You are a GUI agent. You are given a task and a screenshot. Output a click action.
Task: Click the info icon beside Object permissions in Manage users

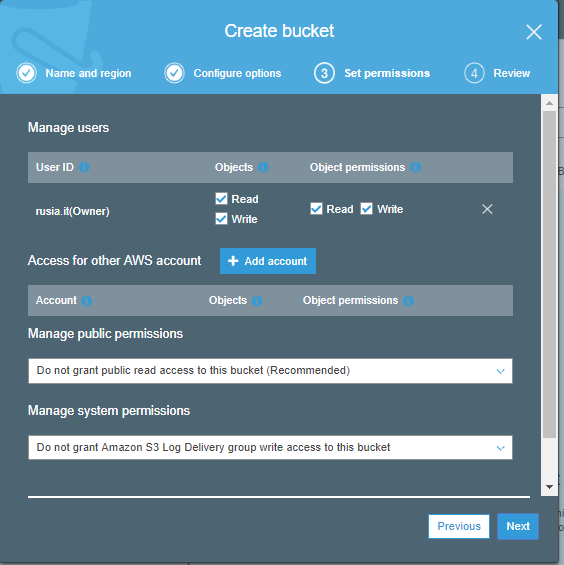pyautogui.click(x=416, y=167)
